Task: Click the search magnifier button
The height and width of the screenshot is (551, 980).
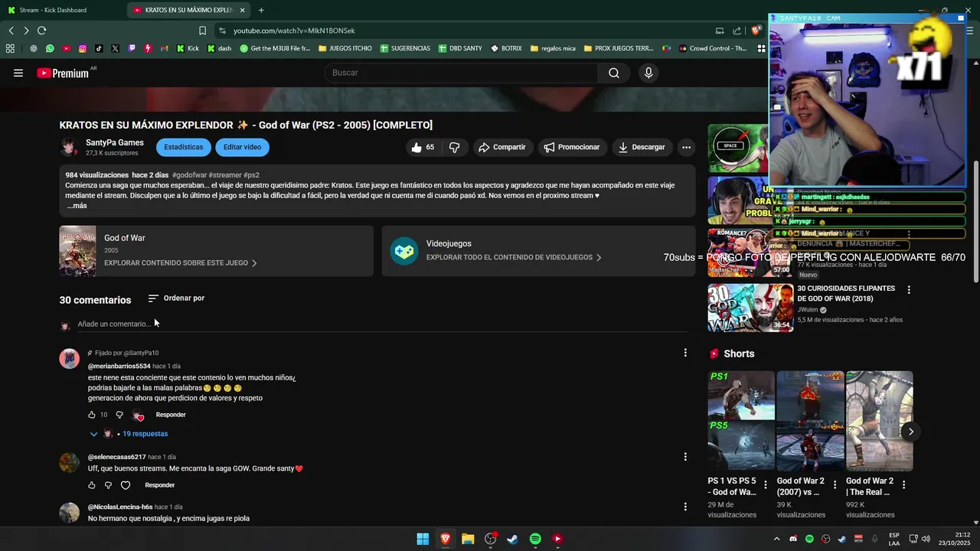Action: pyautogui.click(x=613, y=73)
